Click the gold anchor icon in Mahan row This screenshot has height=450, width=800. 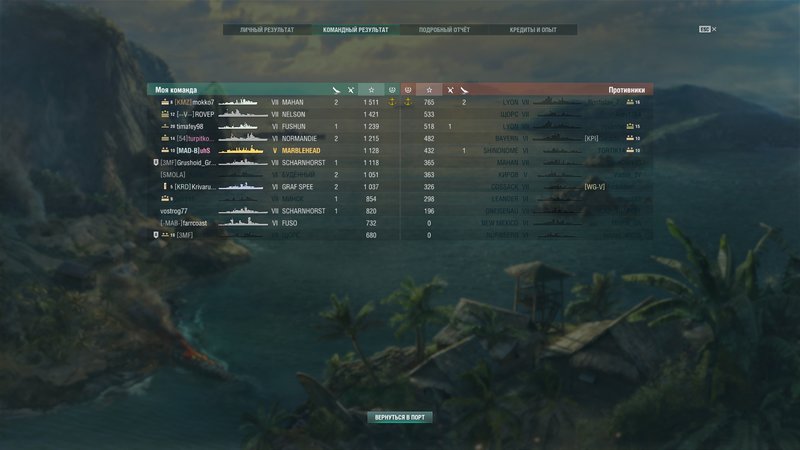click(392, 102)
